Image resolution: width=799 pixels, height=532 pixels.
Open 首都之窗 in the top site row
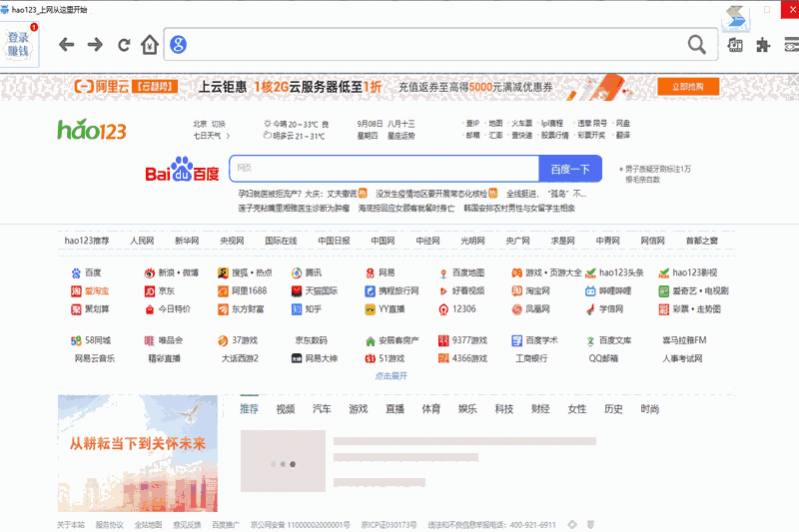[x=702, y=241]
